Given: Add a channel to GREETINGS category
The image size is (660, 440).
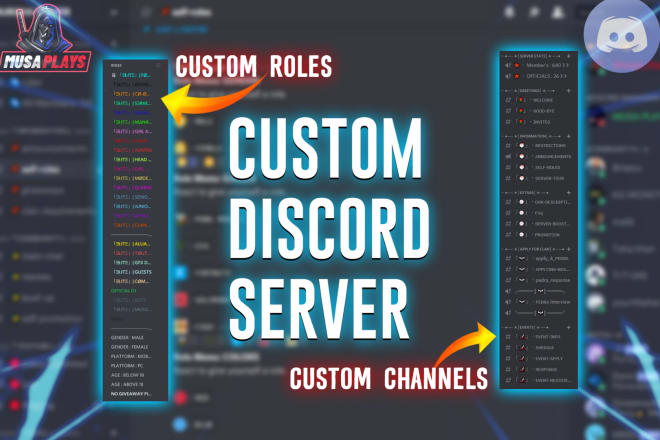Looking at the screenshot, I should coord(568,91).
